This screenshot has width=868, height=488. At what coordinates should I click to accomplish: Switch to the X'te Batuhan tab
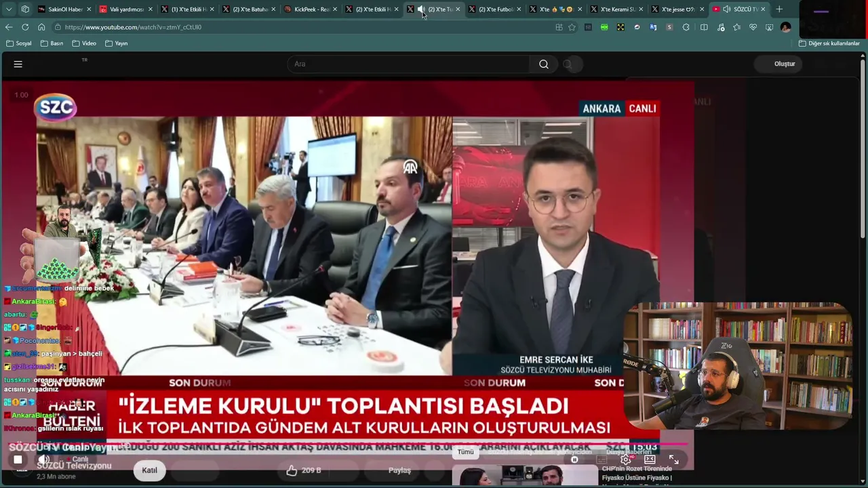pos(248,9)
